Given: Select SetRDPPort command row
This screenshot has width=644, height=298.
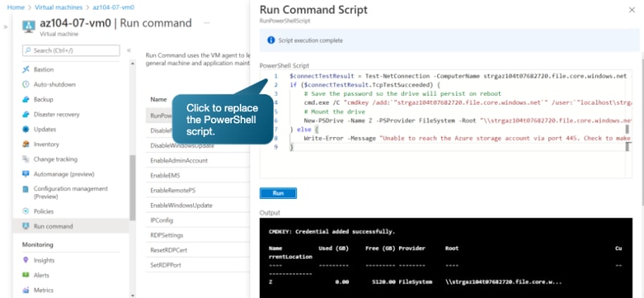Looking at the screenshot, I should pyautogui.click(x=198, y=265).
